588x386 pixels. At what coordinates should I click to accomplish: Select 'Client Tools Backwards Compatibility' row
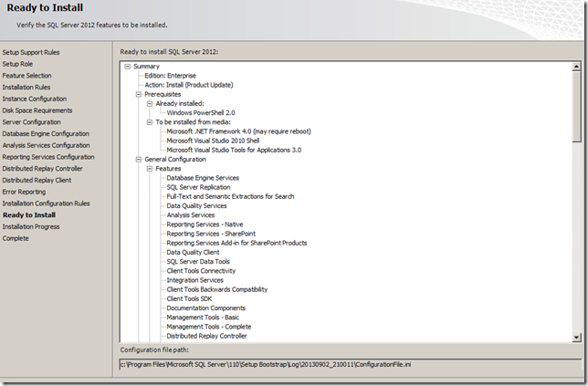point(216,289)
